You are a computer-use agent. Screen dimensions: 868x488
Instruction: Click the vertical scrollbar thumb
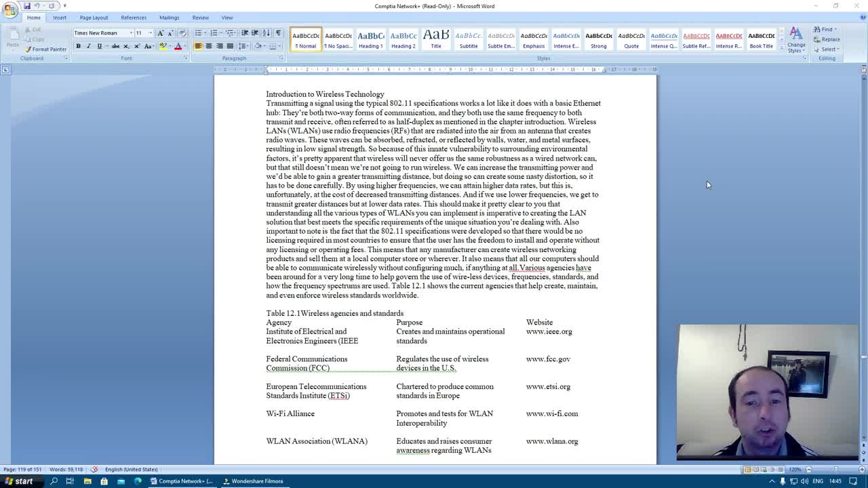[864, 357]
